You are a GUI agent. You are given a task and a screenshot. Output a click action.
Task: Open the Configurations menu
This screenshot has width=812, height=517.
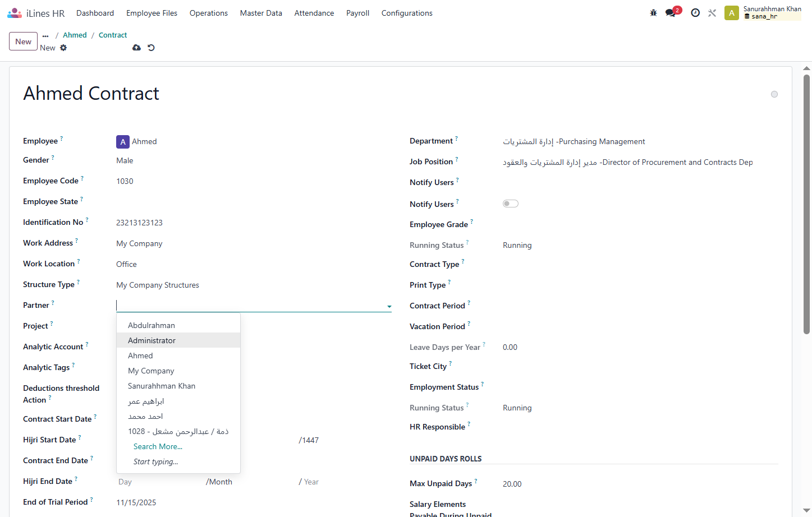point(407,13)
